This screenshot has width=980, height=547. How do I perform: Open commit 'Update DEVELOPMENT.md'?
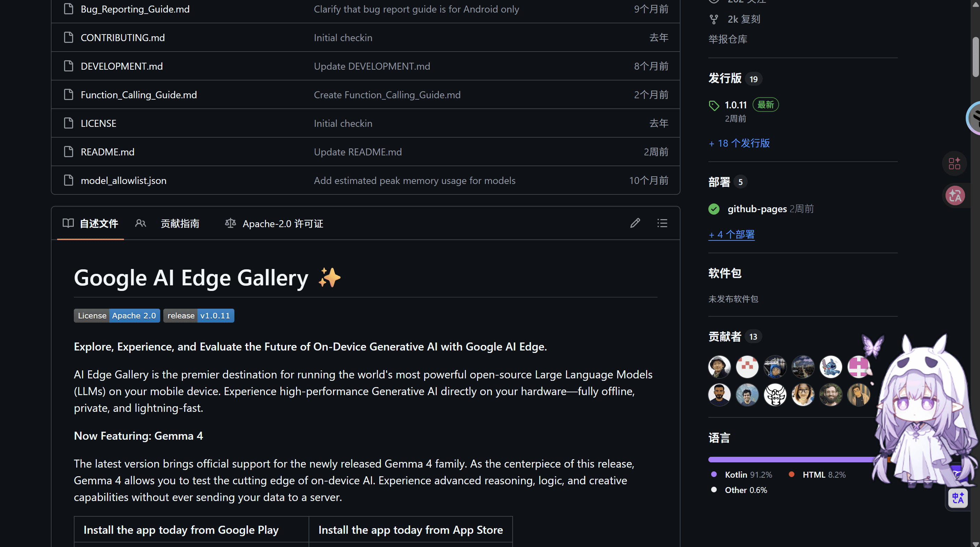coord(372,66)
